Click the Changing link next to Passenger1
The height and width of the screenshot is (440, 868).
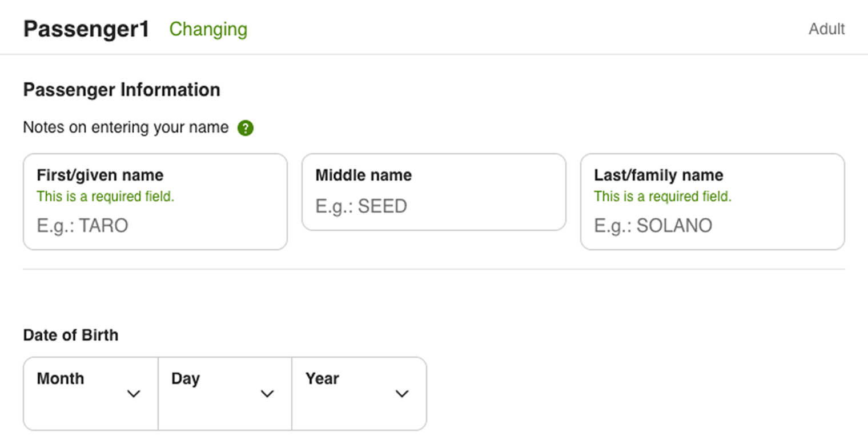[x=208, y=29]
